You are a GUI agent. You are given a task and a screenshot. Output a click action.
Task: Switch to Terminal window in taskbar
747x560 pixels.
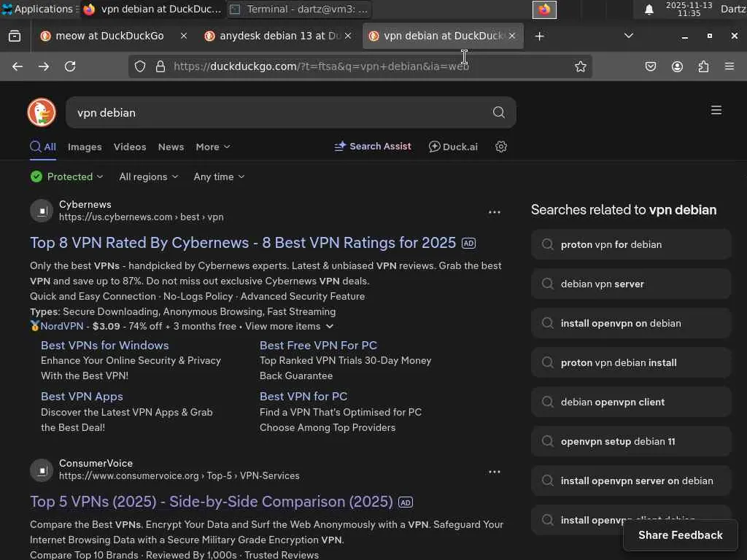pyautogui.click(x=299, y=9)
